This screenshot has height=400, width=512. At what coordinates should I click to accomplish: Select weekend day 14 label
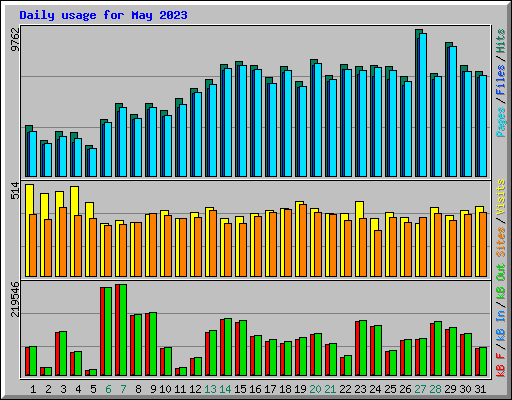225,389
